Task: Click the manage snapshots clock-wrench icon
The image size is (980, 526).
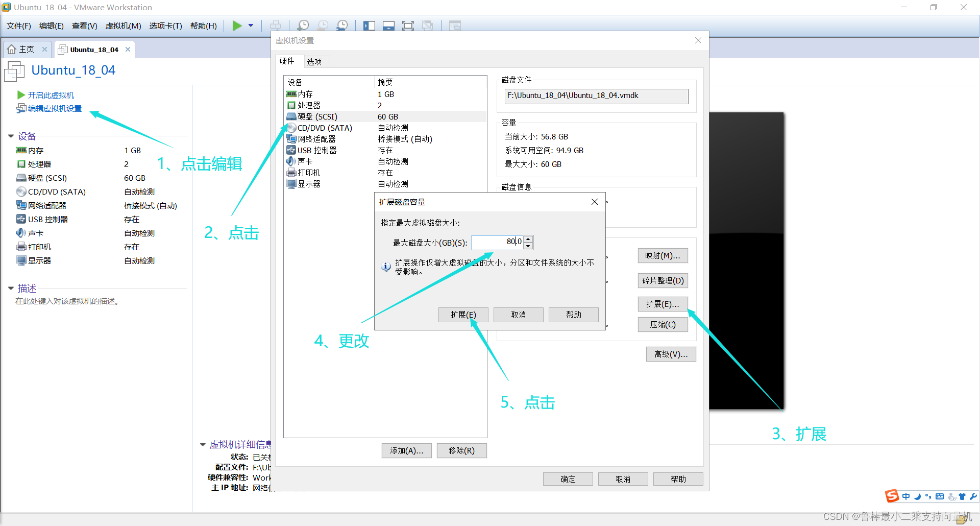Action: (342, 26)
